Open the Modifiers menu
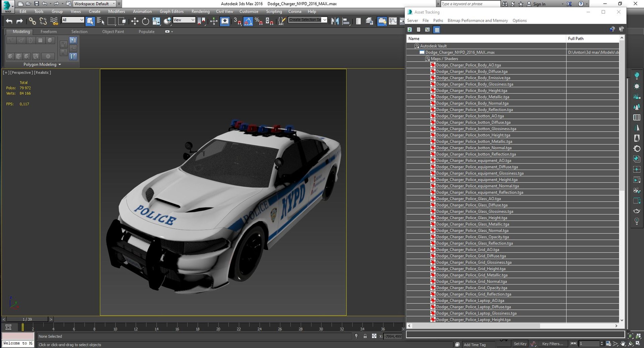This screenshot has width=644, height=348. click(x=116, y=11)
